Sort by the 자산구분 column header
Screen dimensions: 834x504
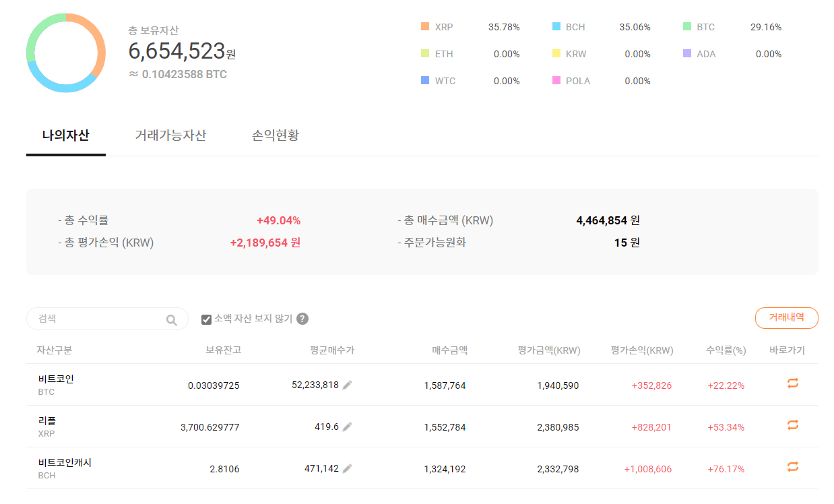[54, 350]
